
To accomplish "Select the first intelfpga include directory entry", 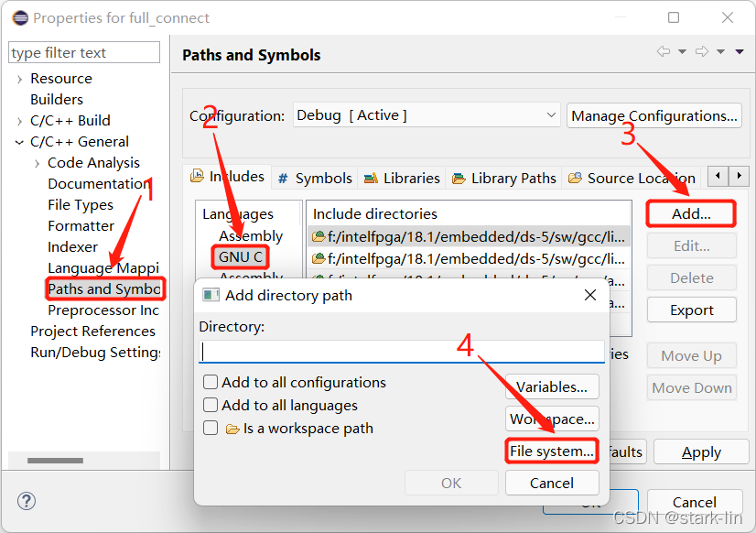I will [x=469, y=237].
